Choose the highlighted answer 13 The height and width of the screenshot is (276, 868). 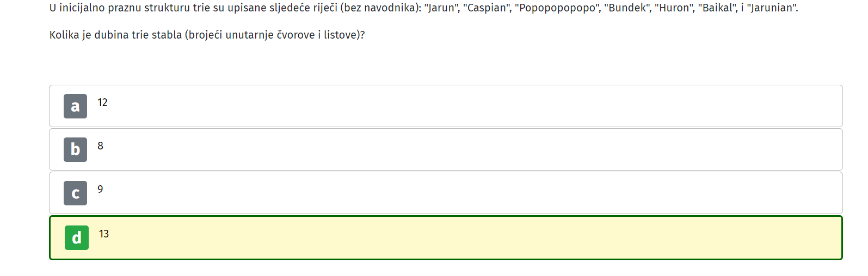click(x=446, y=237)
